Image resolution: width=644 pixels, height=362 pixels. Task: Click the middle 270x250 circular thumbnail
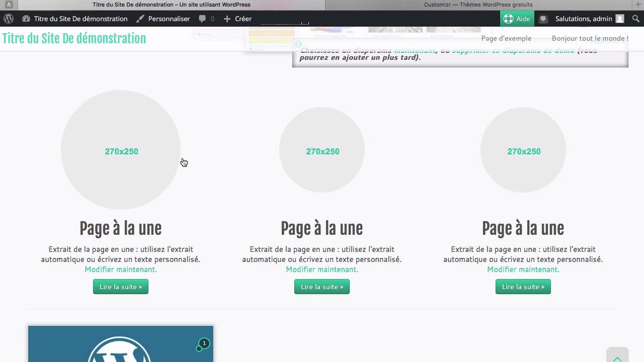(x=322, y=150)
